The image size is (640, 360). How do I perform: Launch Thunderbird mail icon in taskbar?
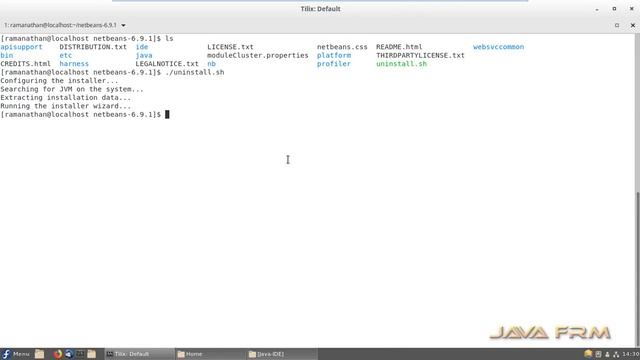(x=69, y=354)
